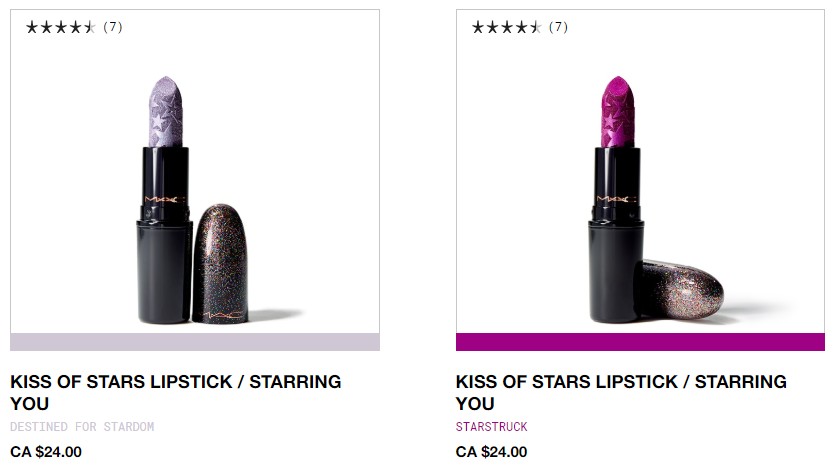Click the Starstruck shade name
The height and width of the screenshot is (468, 838).
click(x=491, y=427)
